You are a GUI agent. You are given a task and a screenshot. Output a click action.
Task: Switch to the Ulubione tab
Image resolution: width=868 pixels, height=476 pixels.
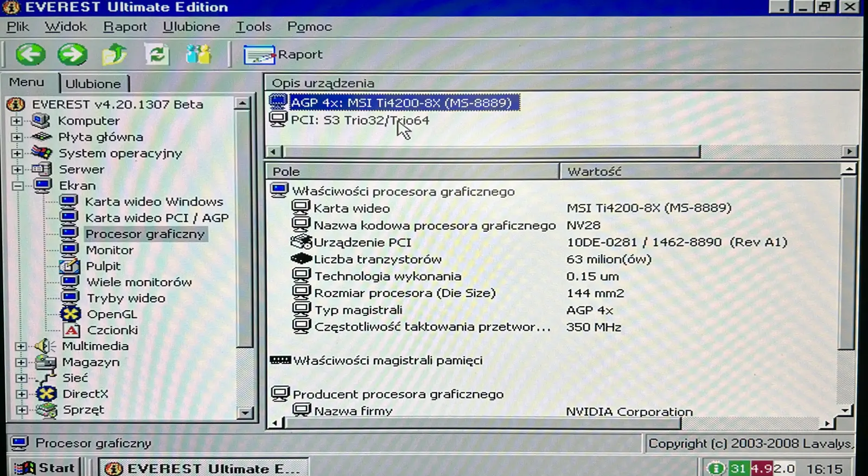coord(93,84)
